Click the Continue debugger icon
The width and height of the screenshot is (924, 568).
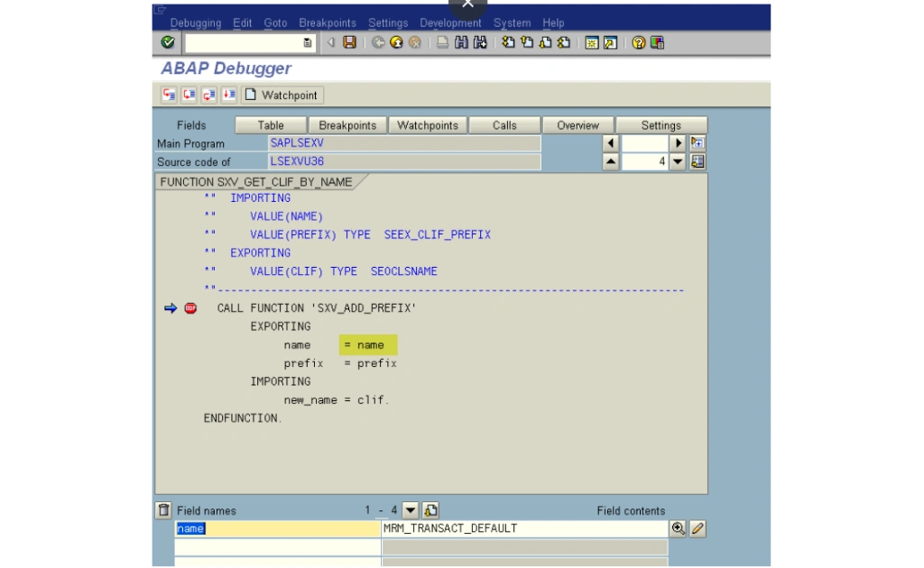[229, 95]
